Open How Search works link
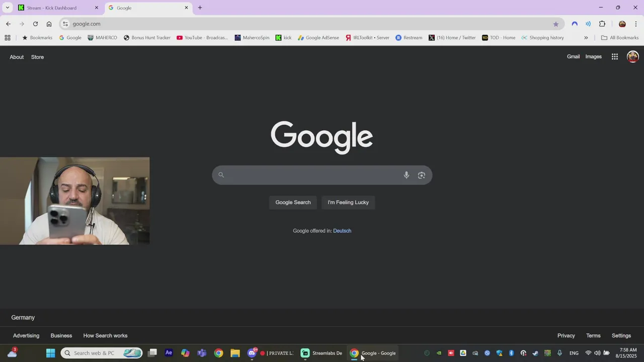644x362 pixels. (105, 336)
